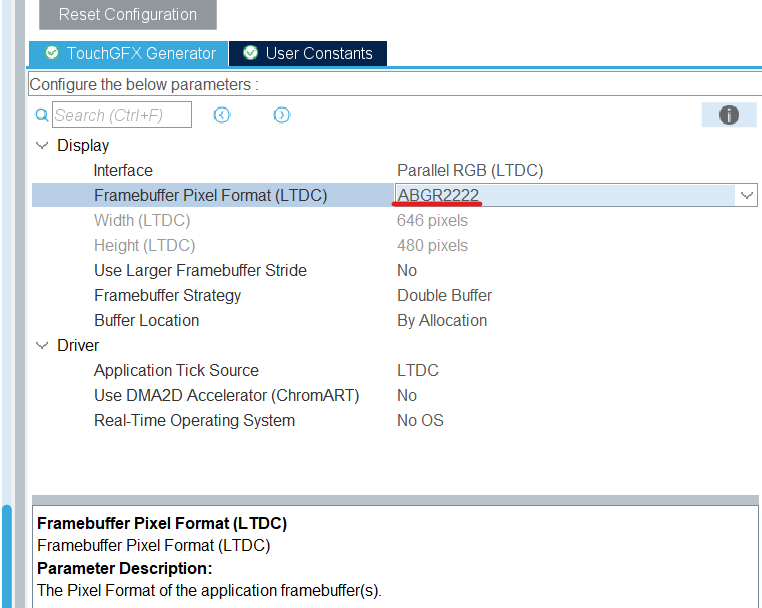
Task: Click the TouchGFX Generator tab check icon
Action: [52, 53]
